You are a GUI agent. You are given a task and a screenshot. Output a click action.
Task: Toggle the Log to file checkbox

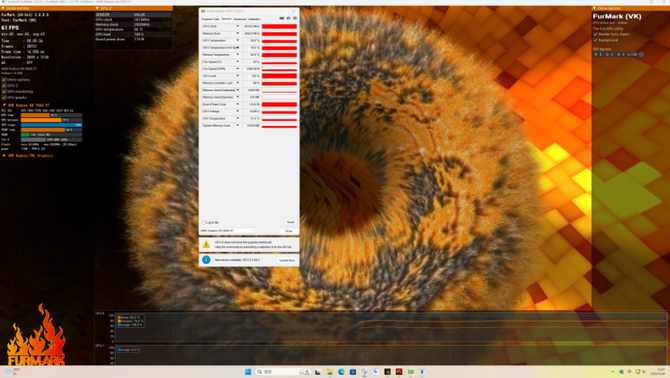[204, 223]
